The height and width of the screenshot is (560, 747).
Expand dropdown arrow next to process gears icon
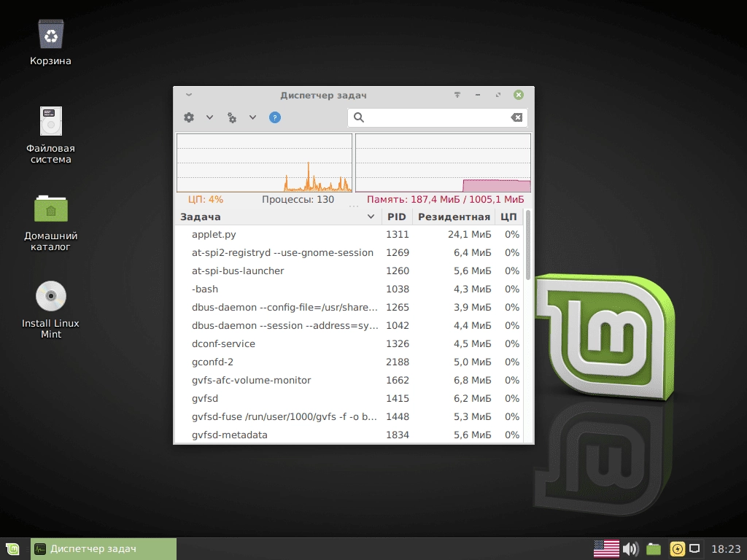coord(252,117)
